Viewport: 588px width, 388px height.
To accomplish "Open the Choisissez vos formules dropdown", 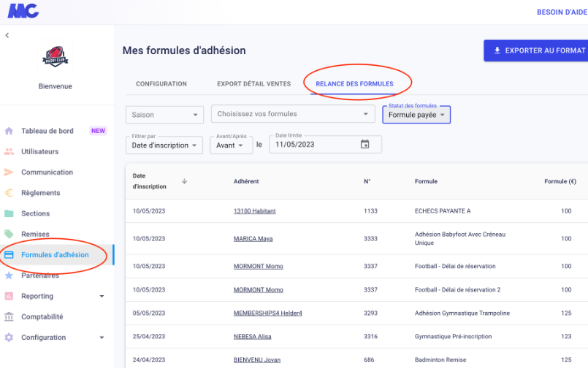I will click(293, 114).
